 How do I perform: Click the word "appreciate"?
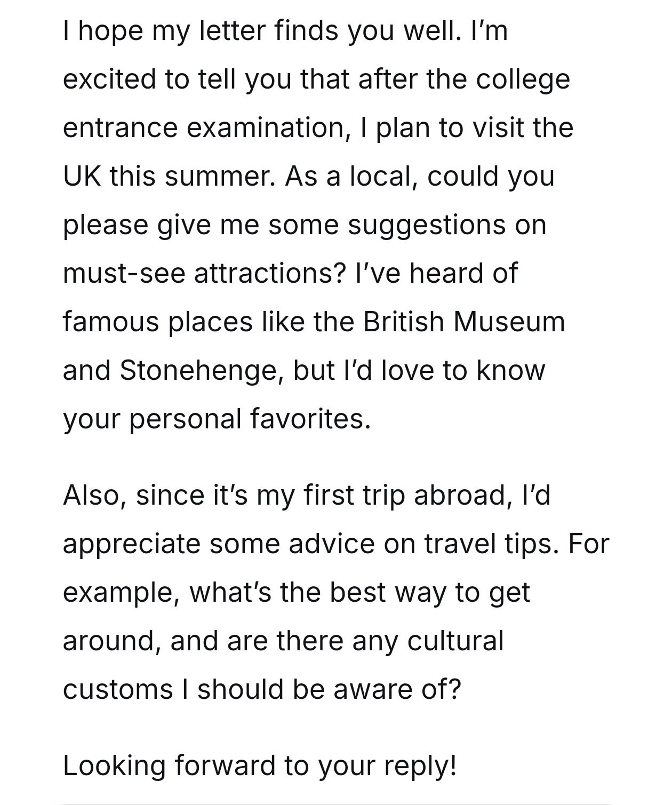pos(131,544)
